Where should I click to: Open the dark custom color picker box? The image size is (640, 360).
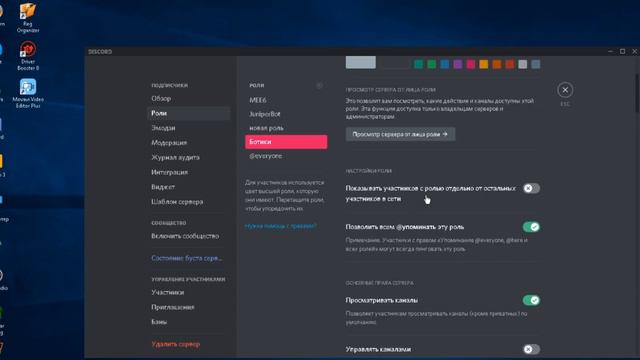395,62
